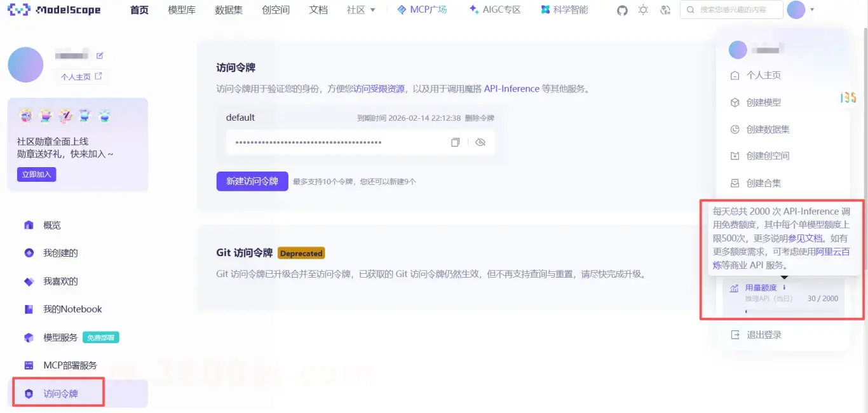The height and width of the screenshot is (413, 868).
Task: Open 我的Notebook from the sidebar
Action: point(72,309)
